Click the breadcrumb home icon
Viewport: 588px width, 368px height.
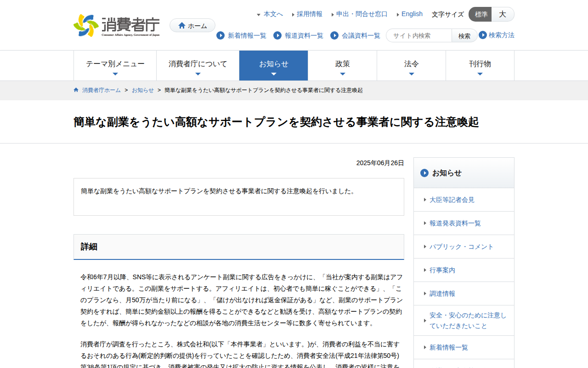76,90
